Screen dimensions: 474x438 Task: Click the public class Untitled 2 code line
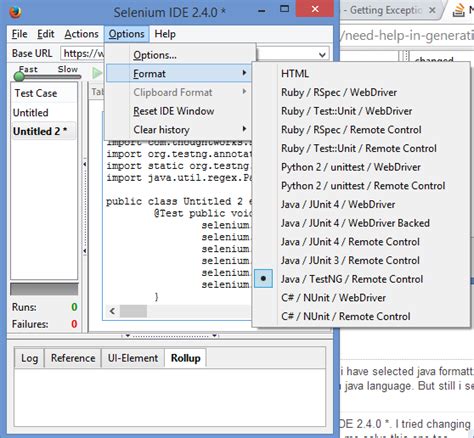pos(179,202)
